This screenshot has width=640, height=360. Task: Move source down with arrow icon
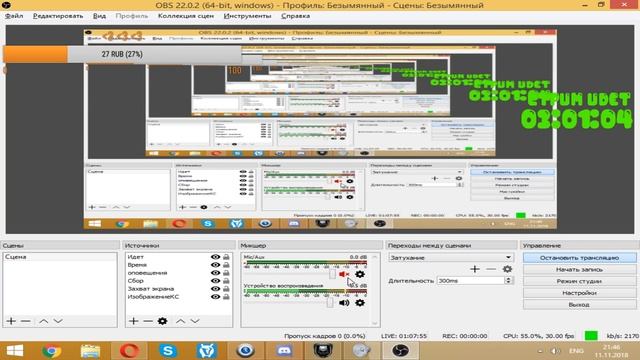point(195,321)
